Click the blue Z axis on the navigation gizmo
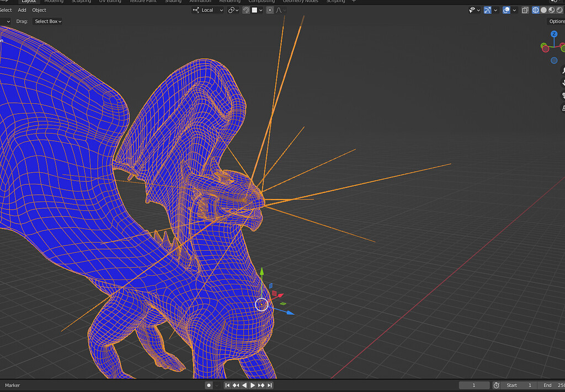The height and width of the screenshot is (392, 565). 553,34
